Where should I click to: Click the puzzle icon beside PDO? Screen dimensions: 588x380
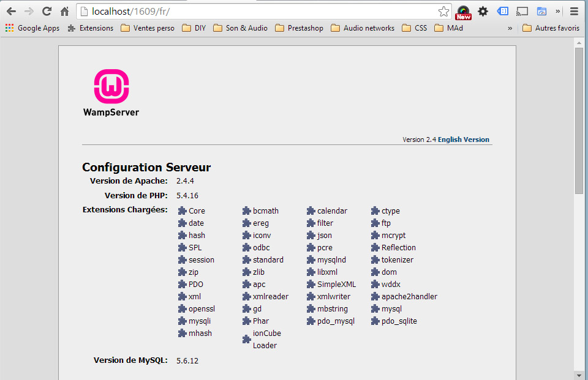coord(183,285)
